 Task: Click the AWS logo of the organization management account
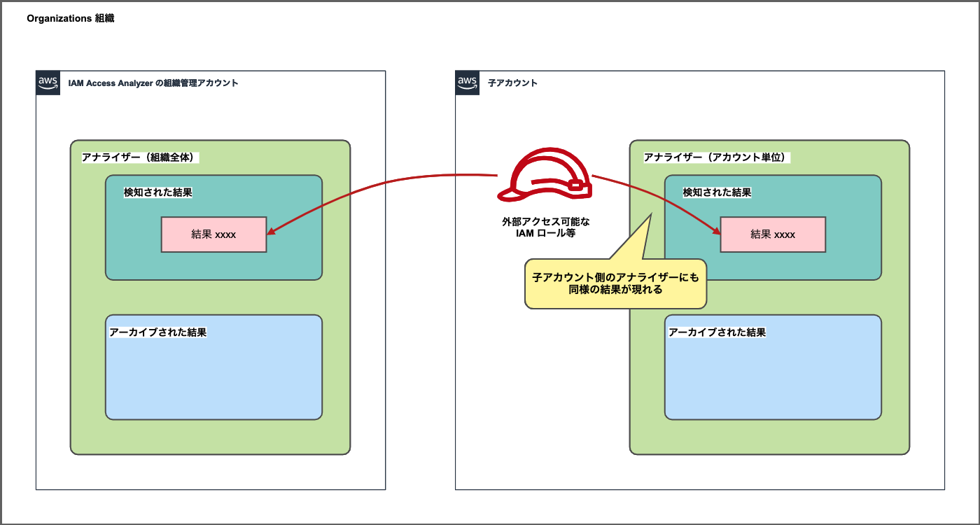click(x=48, y=83)
